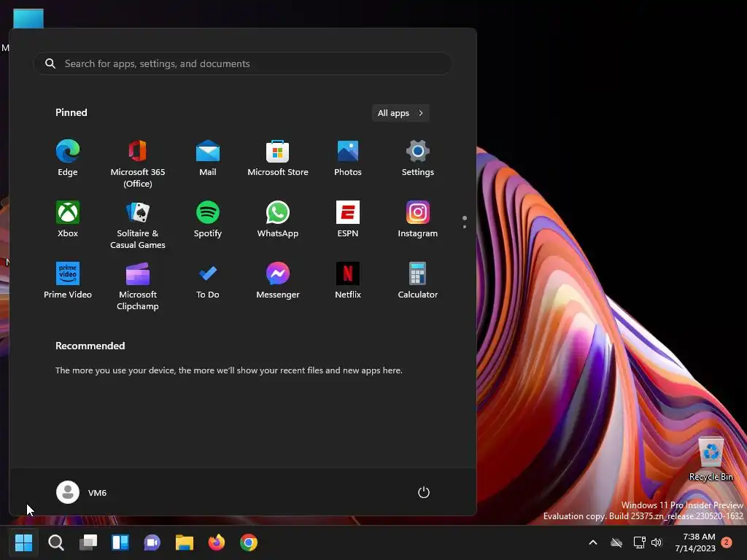Viewport: 747px width, 560px height.
Task: Open notifications badge showing 2
Action: click(x=727, y=542)
